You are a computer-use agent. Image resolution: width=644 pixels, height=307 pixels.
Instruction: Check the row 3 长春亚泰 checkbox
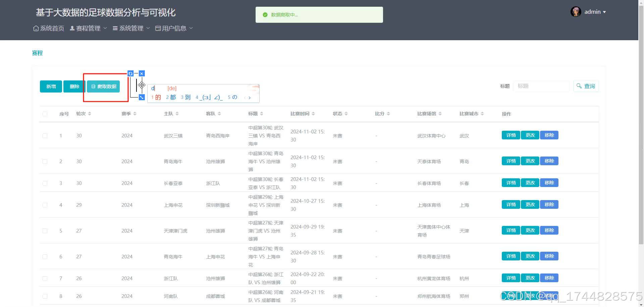coord(45,183)
